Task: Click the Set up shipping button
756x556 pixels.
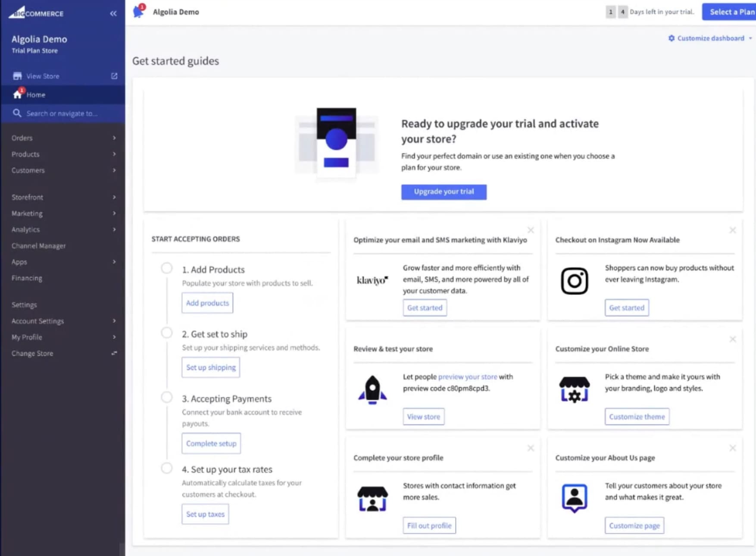Action: click(211, 368)
